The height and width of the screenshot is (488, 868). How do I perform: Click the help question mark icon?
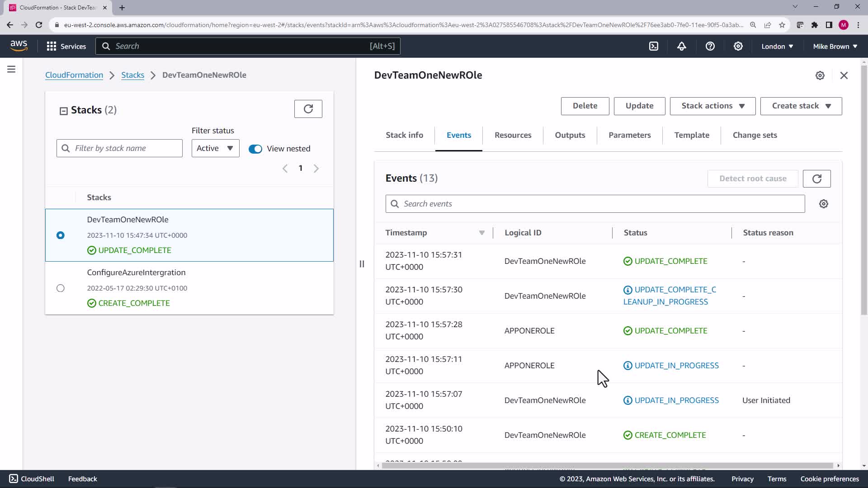tap(710, 46)
